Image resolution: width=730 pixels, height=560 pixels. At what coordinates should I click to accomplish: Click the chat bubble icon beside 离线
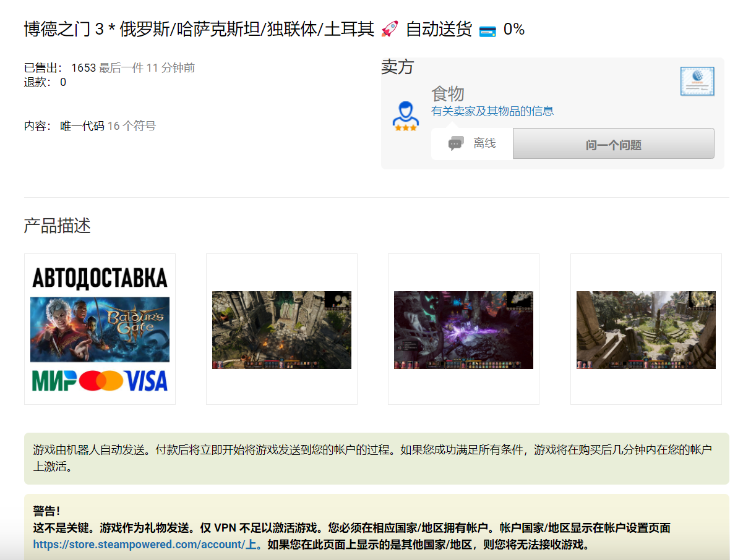(x=456, y=143)
